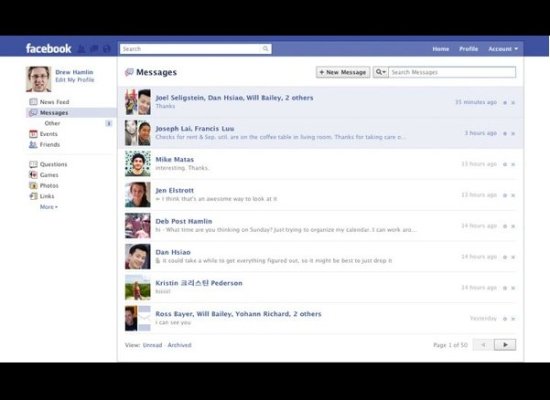Archive the Jen Elstrott thread
This screenshot has height=400, width=550.
[513, 195]
